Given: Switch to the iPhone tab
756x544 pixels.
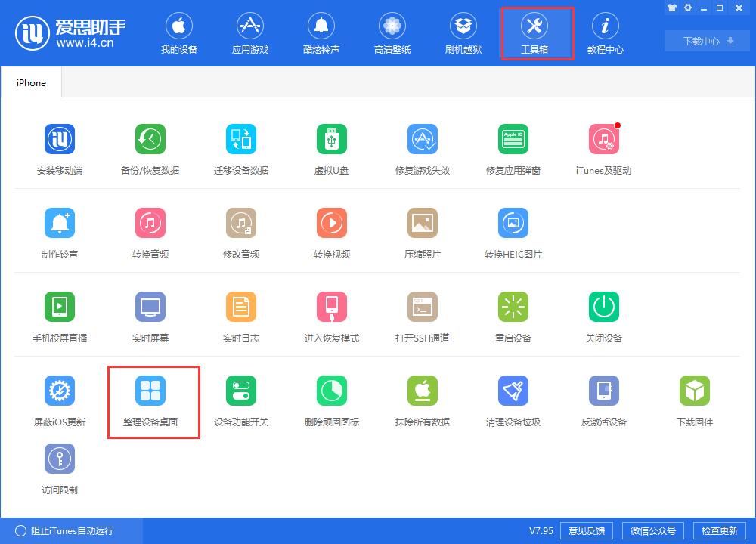Looking at the screenshot, I should pyautogui.click(x=30, y=82).
